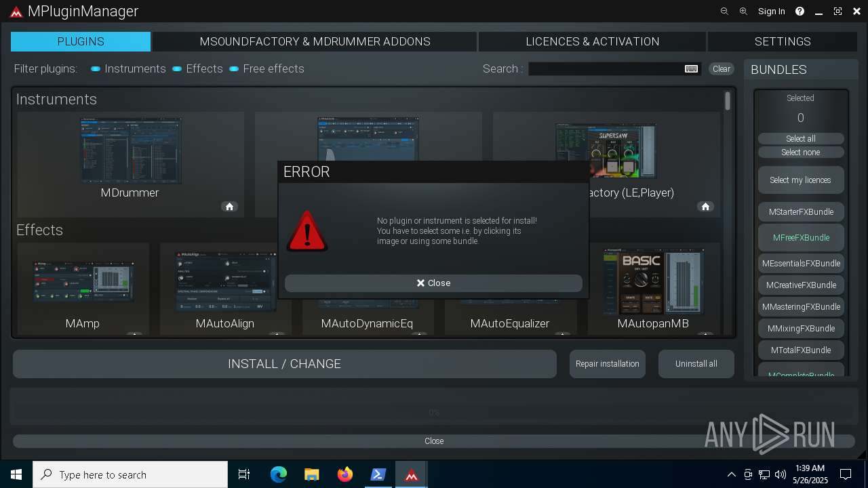The image size is (868, 488).
Task: Toggle the Instruments filter
Action: pos(128,68)
